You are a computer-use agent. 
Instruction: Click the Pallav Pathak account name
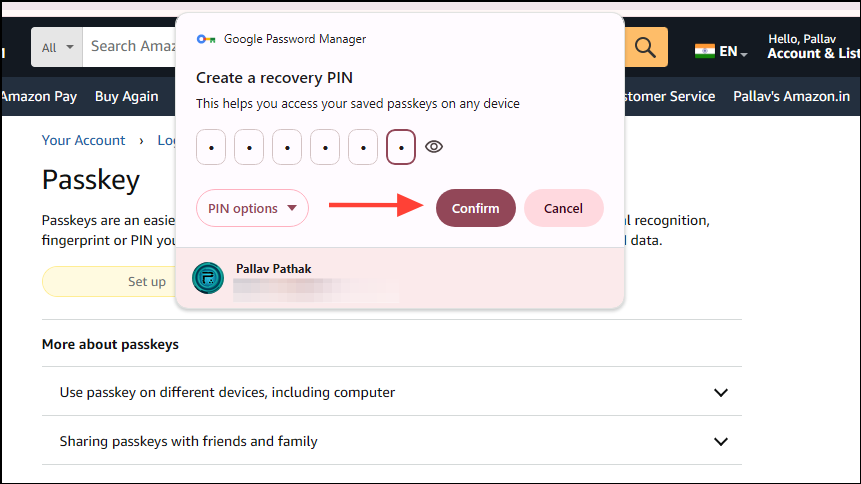[x=273, y=269]
